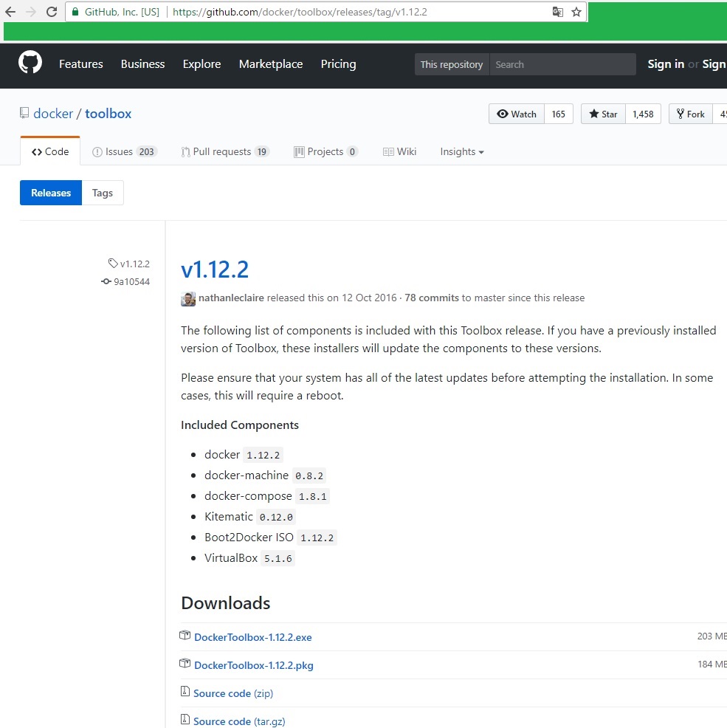This screenshot has width=727, height=728.
Task: Open the Explore nav item
Action: (x=201, y=64)
